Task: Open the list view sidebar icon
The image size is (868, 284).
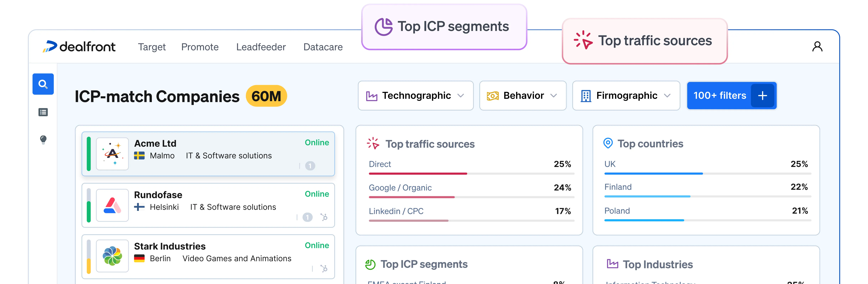Action: pos(43,112)
